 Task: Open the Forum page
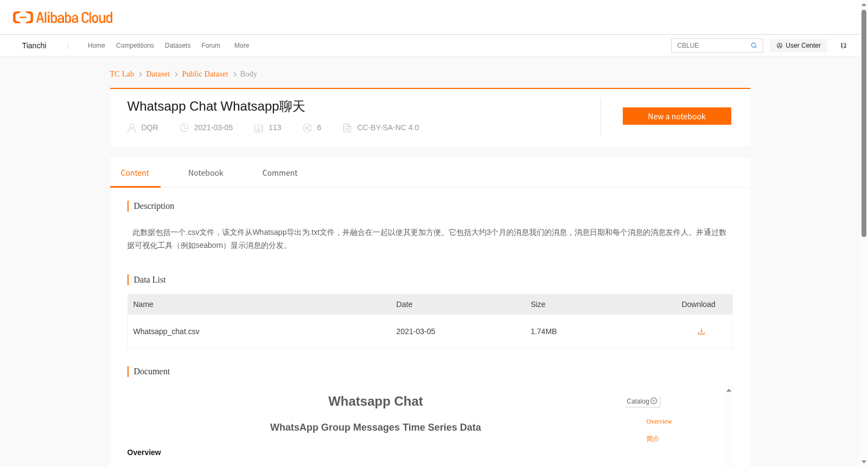[x=211, y=46]
